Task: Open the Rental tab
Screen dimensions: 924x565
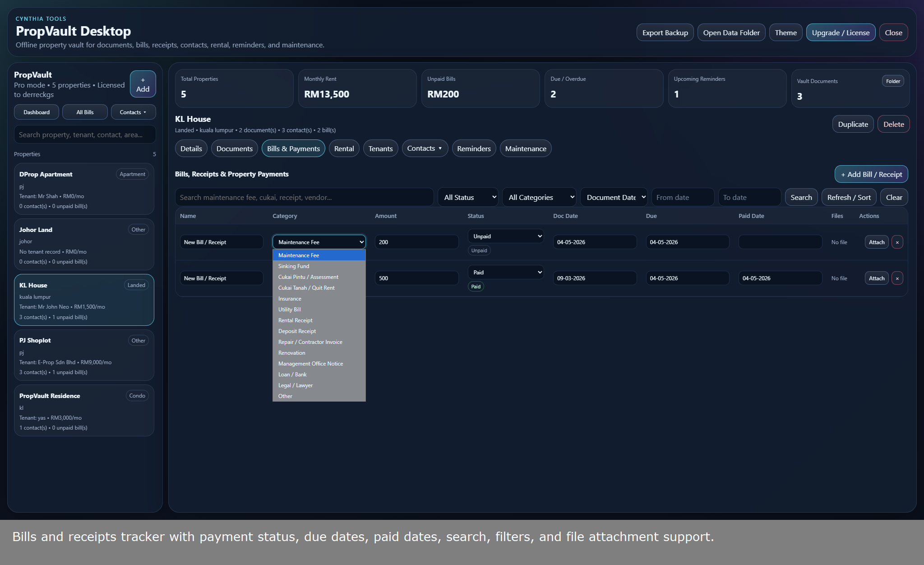Action: [344, 148]
